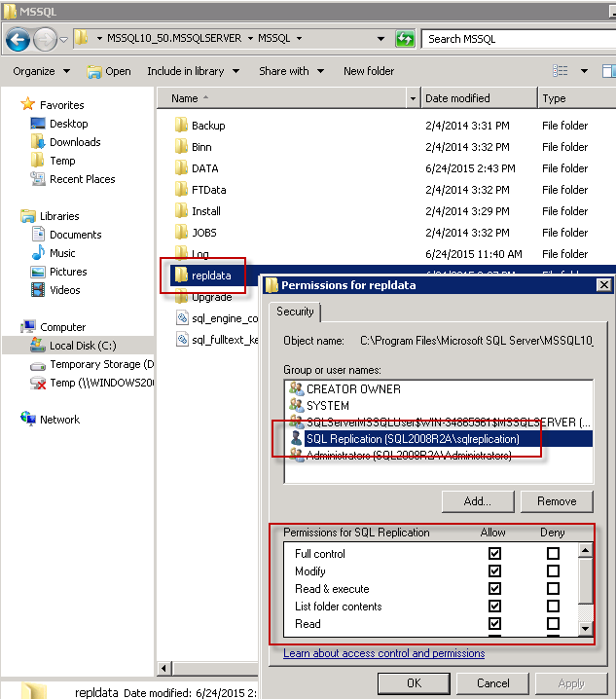
Task: Click the preview pane icon
Action: click(x=609, y=71)
